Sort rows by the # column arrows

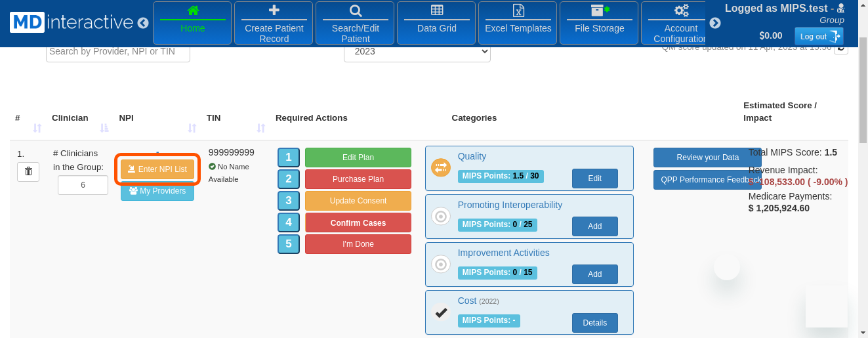click(x=37, y=128)
